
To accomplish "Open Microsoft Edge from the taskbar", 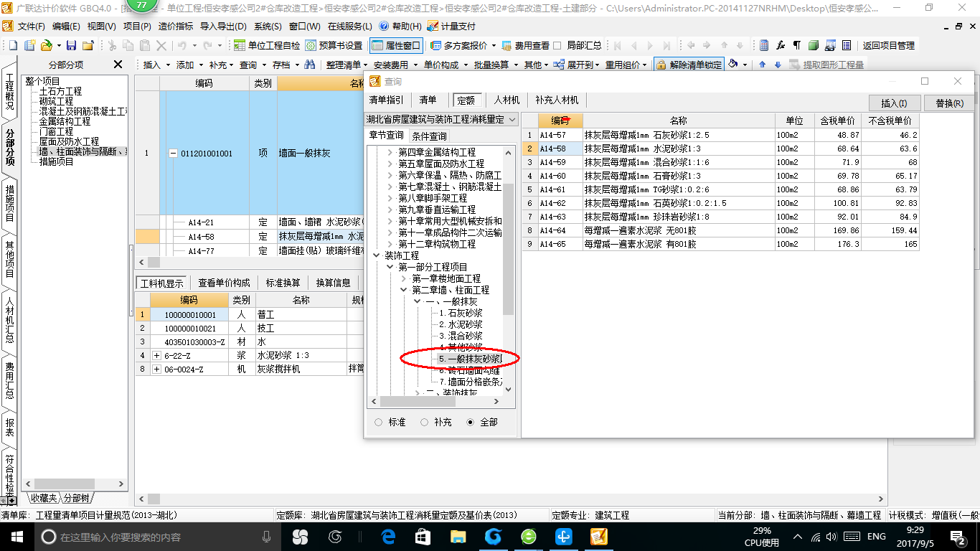I will click(x=389, y=537).
